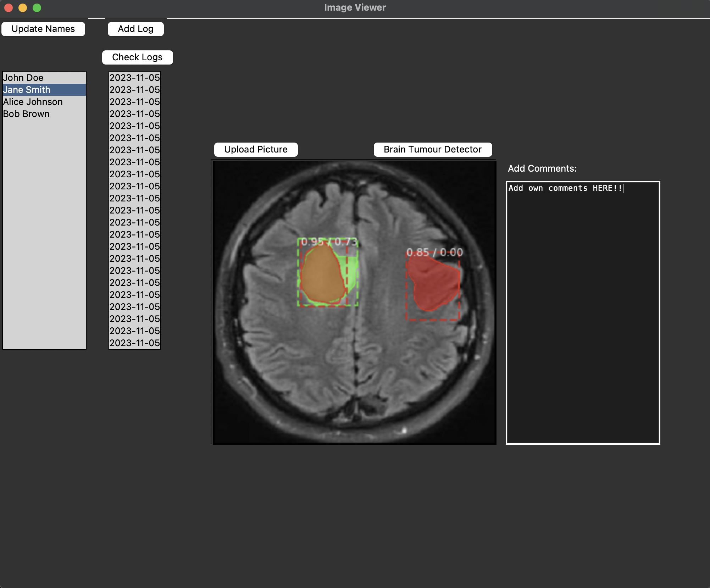Click the Update Names button
The height and width of the screenshot is (588, 710).
43,29
